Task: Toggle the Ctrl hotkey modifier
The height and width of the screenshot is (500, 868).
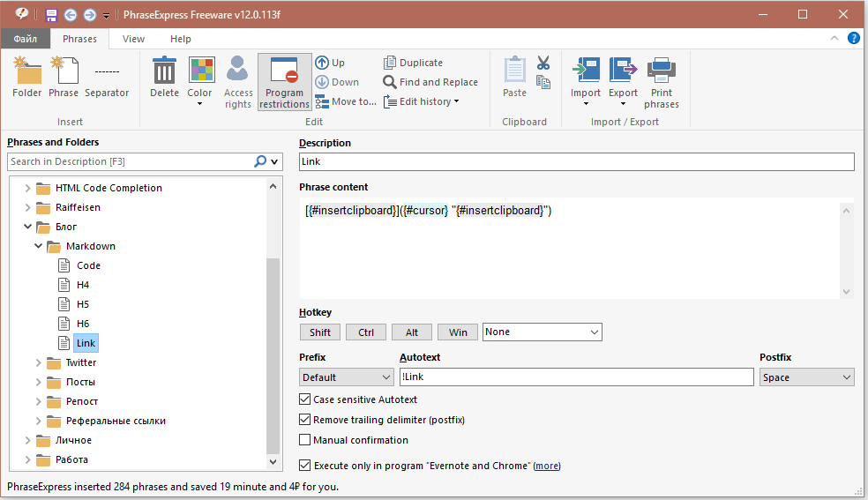Action: coord(366,332)
